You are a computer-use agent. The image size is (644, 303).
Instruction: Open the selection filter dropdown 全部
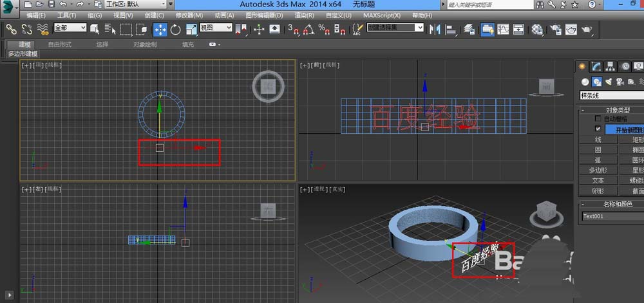70,28
